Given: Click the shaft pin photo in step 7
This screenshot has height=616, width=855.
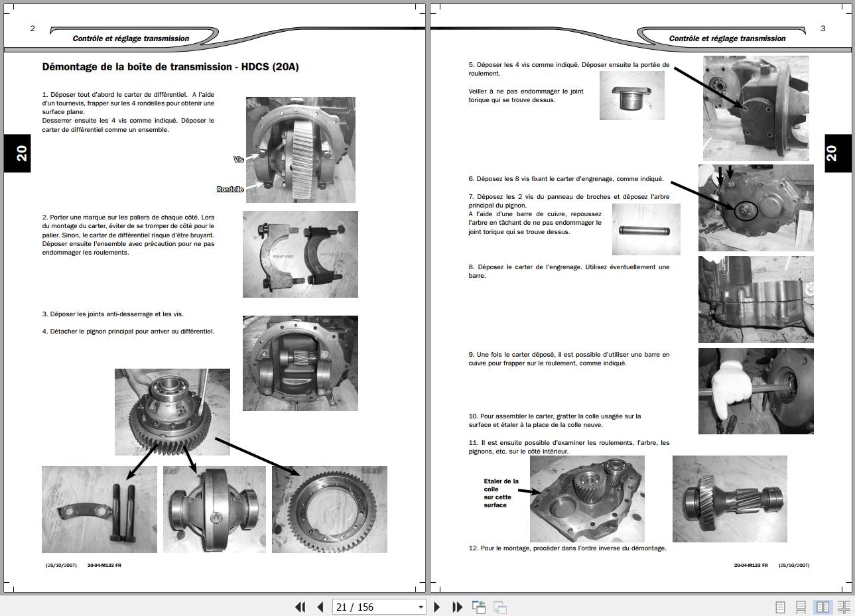Looking at the screenshot, I should click(x=646, y=229).
